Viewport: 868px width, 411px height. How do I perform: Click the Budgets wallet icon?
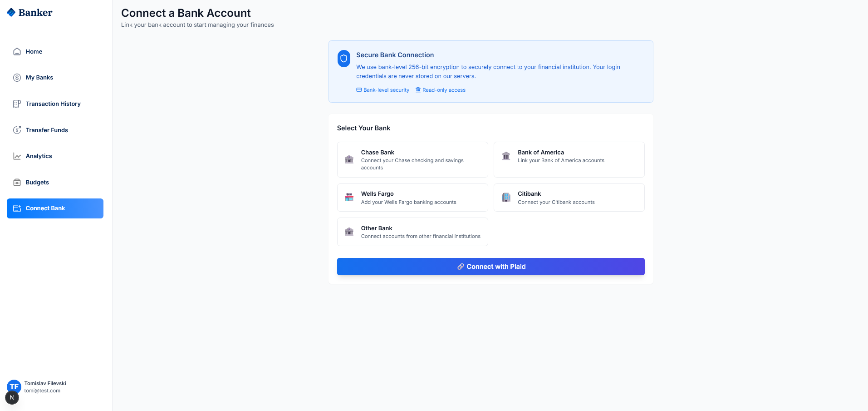tap(17, 182)
